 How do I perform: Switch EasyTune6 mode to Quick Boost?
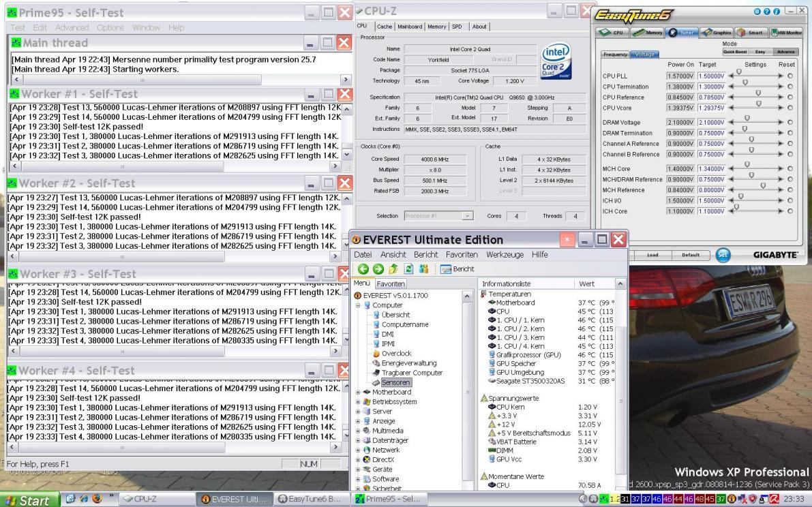point(735,52)
